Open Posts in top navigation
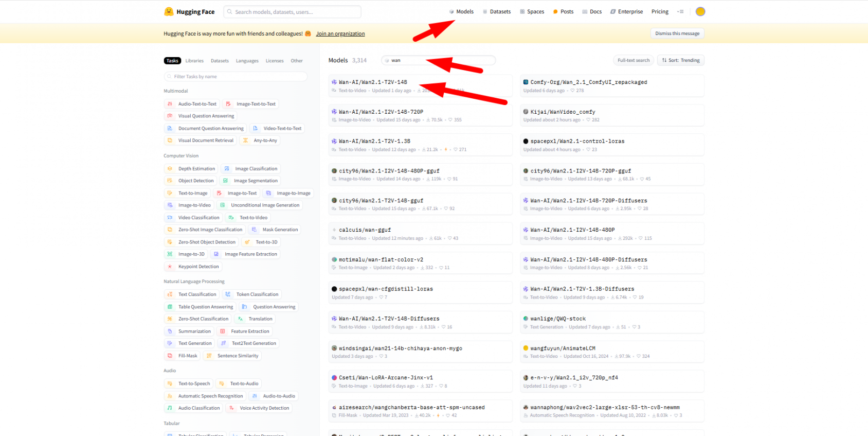868x436 pixels. [563, 11]
